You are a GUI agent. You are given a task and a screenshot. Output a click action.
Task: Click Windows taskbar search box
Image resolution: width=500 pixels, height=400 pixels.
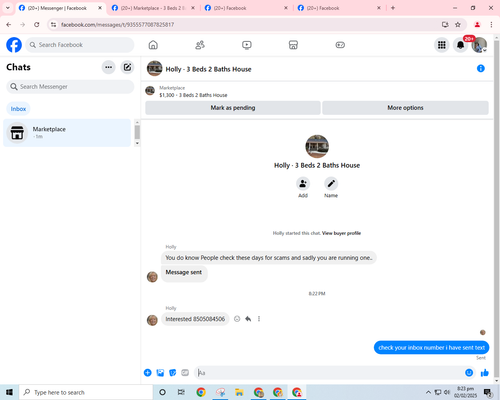(86, 392)
